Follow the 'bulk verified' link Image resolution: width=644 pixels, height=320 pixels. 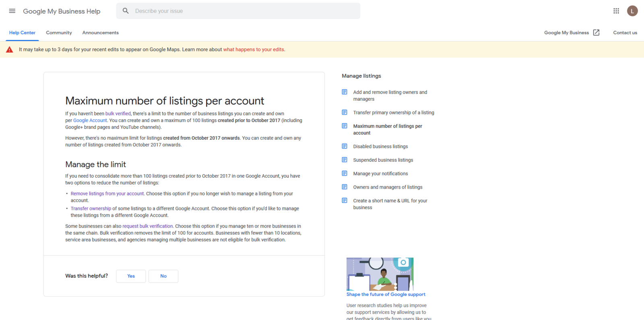click(x=118, y=114)
